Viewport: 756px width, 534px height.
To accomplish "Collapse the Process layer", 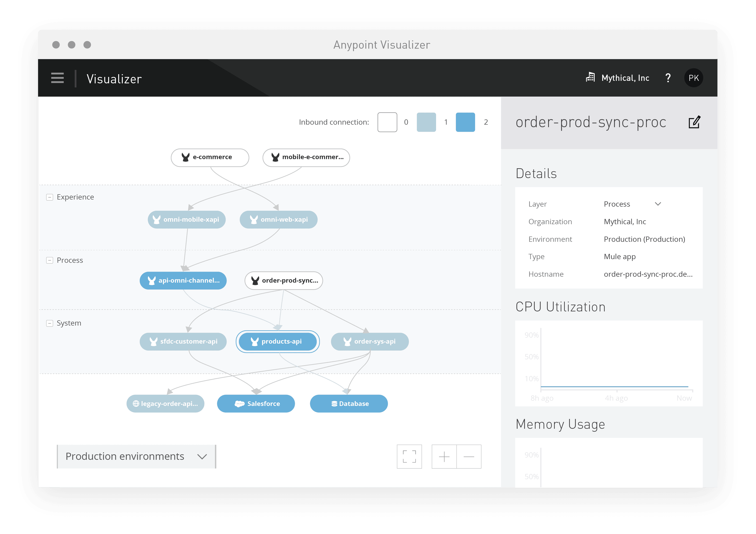I will click(50, 260).
